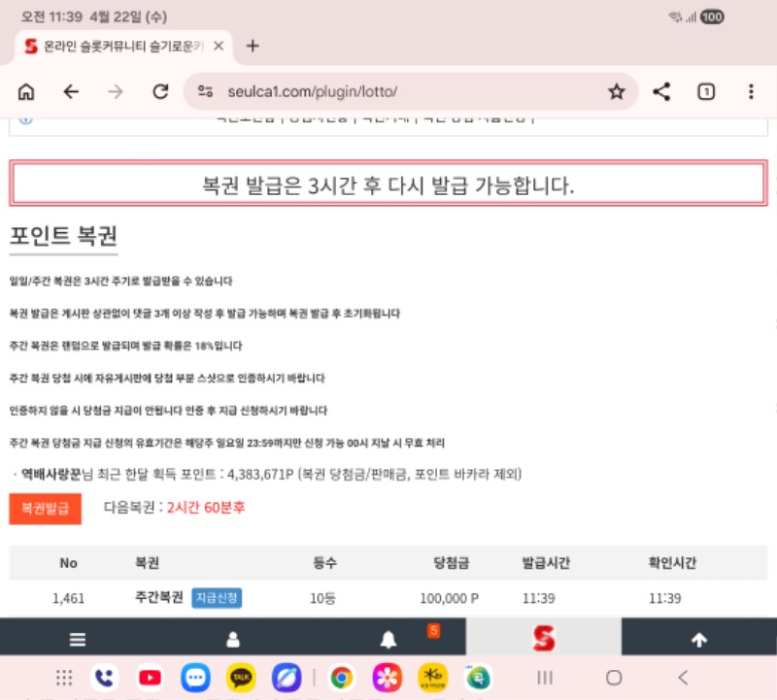
Task: Open the Chrome three-dot menu
Action: tap(751, 91)
